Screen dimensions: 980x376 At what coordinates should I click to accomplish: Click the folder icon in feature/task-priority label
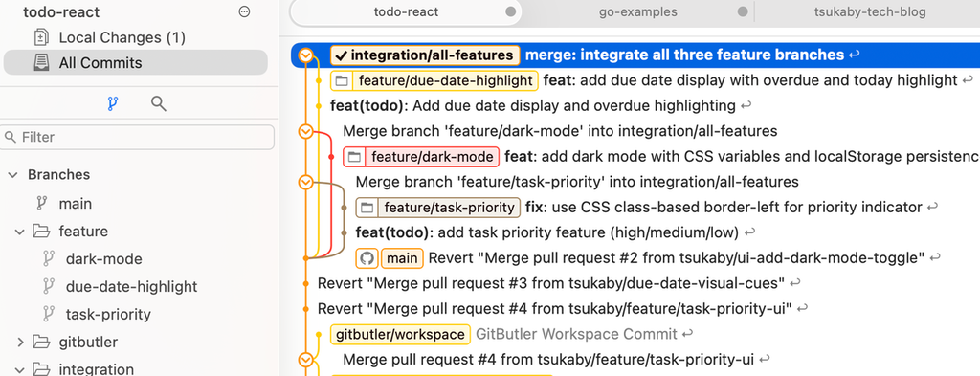pos(367,208)
